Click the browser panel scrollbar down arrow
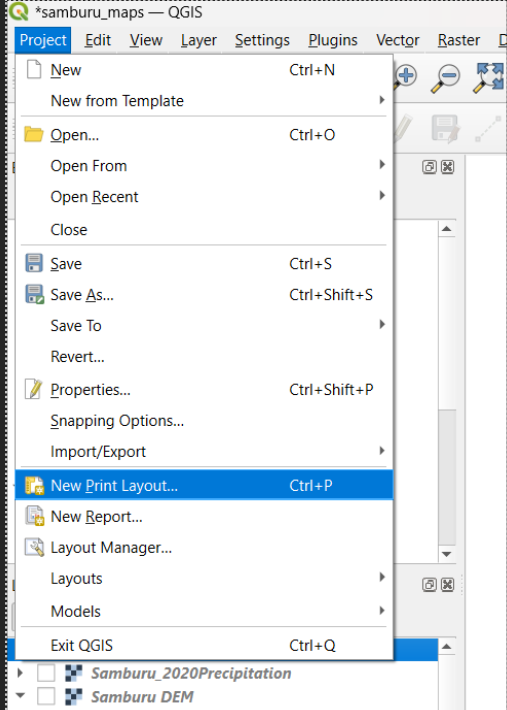Viewport: 507px width, 710px height. coord(447,554)
